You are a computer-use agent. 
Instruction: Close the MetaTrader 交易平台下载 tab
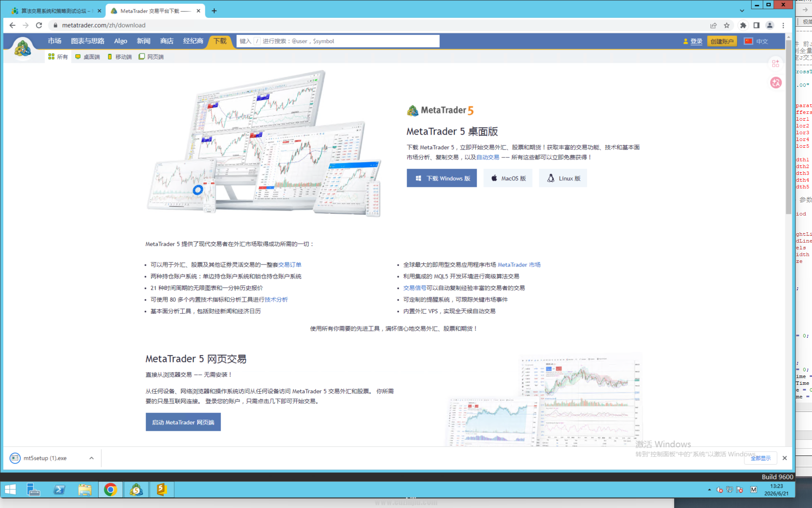[x=198, y=11]
